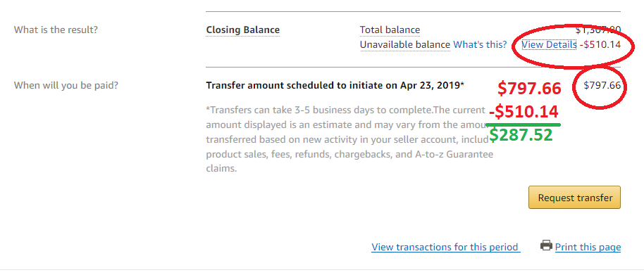Click the transfers disclaimer paragraph
Screen dimensions: 644x275
349,139
